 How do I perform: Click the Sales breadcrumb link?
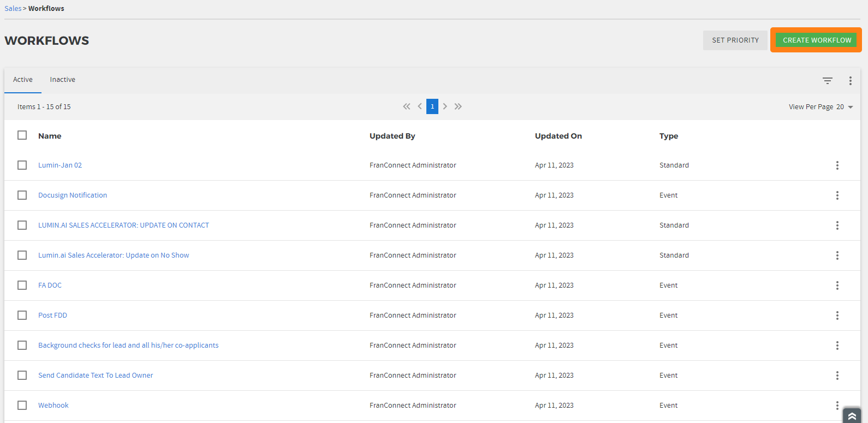(x=13, y=9)
